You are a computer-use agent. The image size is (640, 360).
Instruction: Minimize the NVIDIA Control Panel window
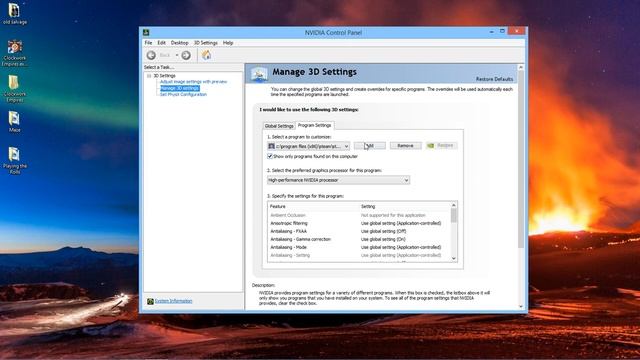(491, 32)
